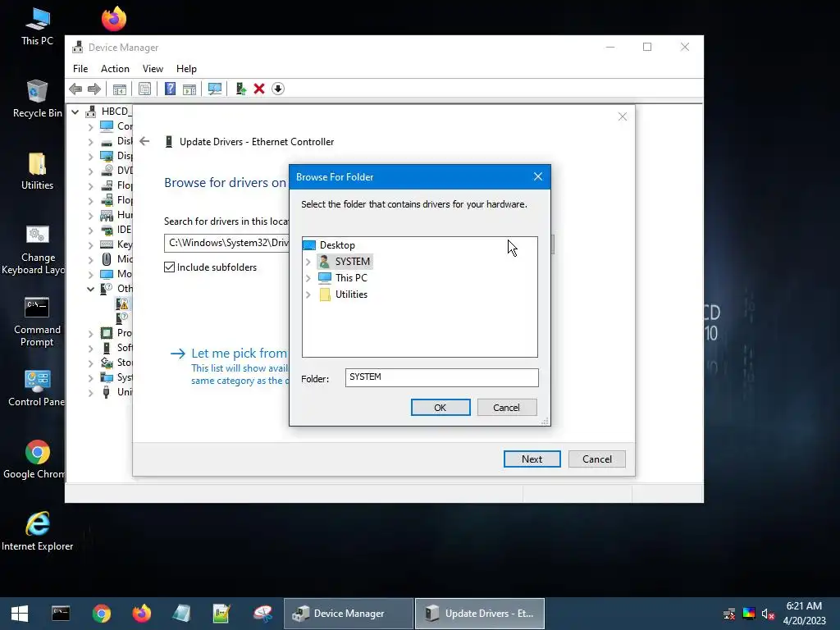
Task: Click the muted volume tray icon
Action: click(x=768, y=614)
